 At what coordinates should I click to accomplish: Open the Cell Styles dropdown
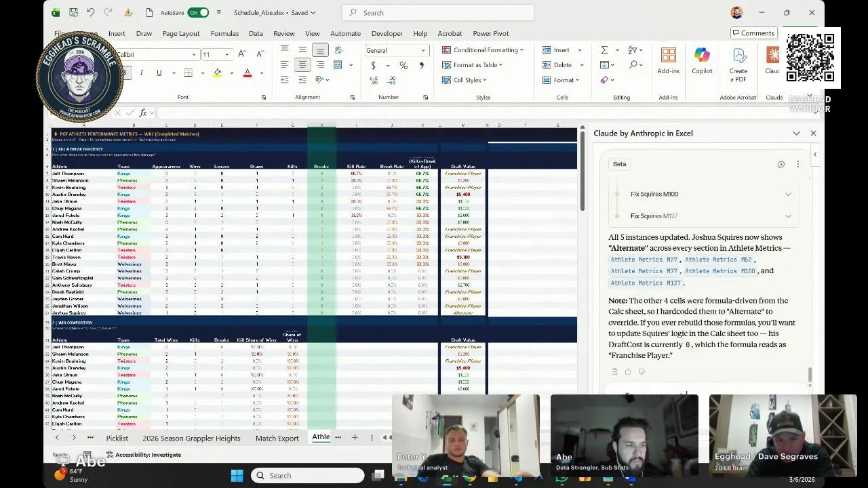[x=465, y=80]
